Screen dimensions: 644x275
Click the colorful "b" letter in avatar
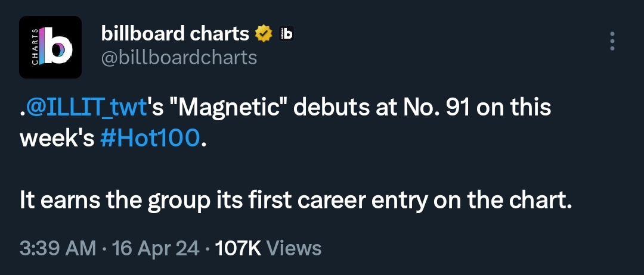57,46
